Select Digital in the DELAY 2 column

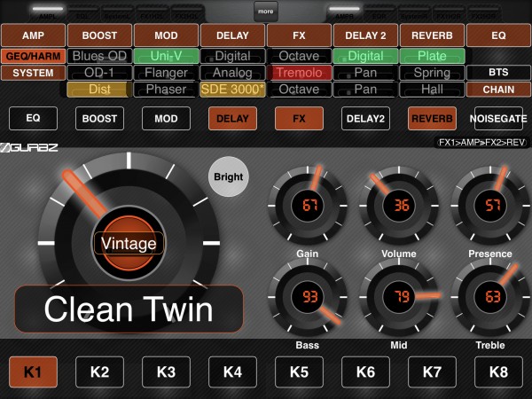[365, 56]
